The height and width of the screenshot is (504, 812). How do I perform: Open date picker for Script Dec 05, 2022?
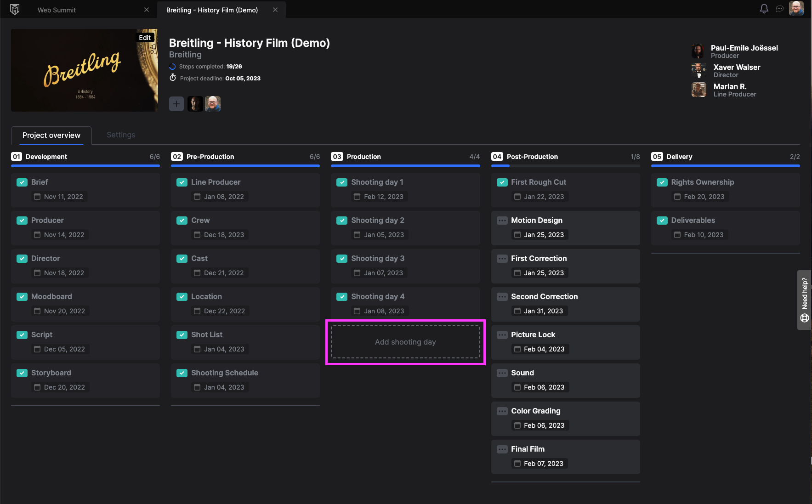(x=60, y=349)
